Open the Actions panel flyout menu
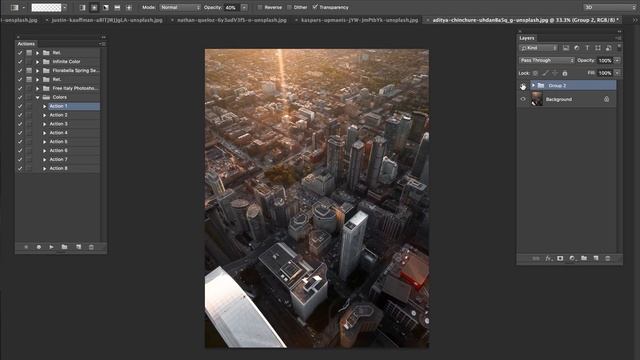Image resolution: width=640 pixels, height=360 pixels. (x=102, y=44)
